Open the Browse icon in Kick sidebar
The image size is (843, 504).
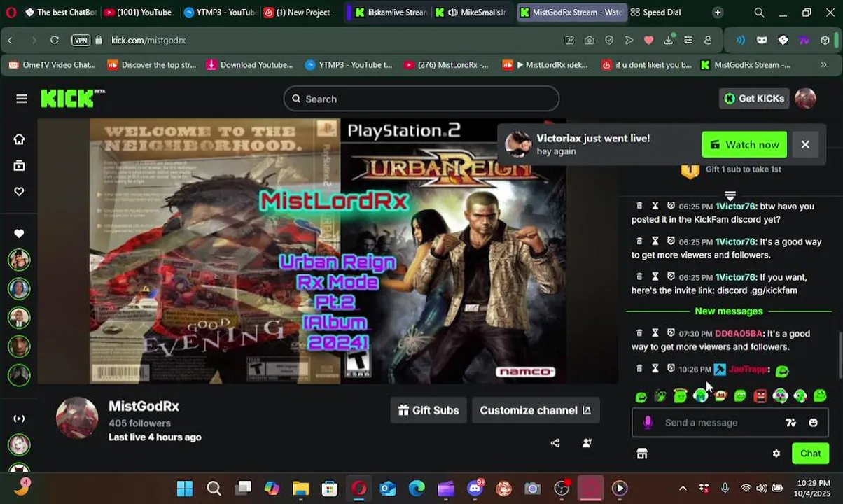point(19,166)
